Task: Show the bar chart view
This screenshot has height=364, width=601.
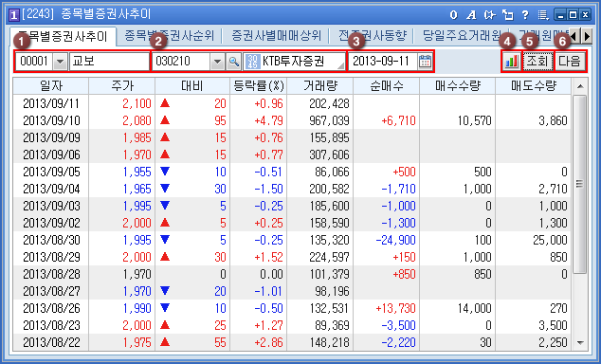Action: coord(511,62)
